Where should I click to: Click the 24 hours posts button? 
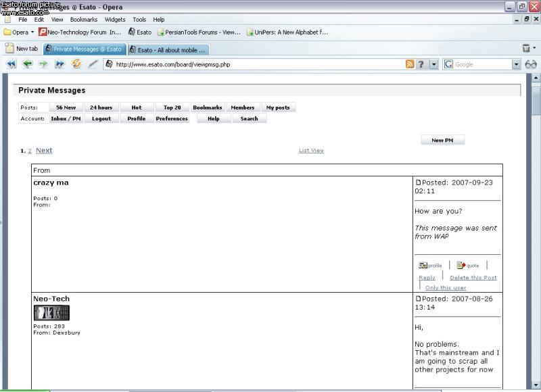(101, 107)
